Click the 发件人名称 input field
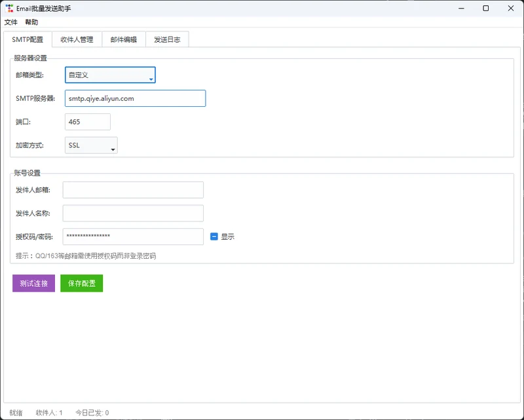The width and height of the screenshot is (524, 420). click(x=133, y=214)
